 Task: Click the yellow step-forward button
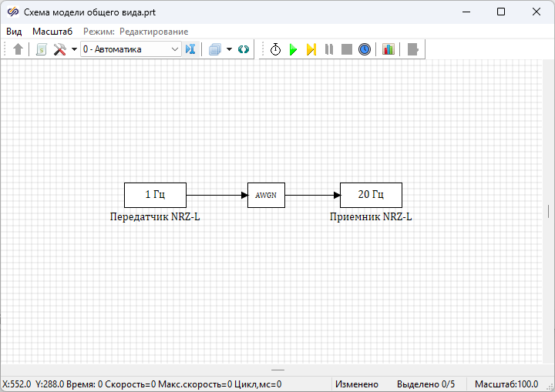(311, 49)
